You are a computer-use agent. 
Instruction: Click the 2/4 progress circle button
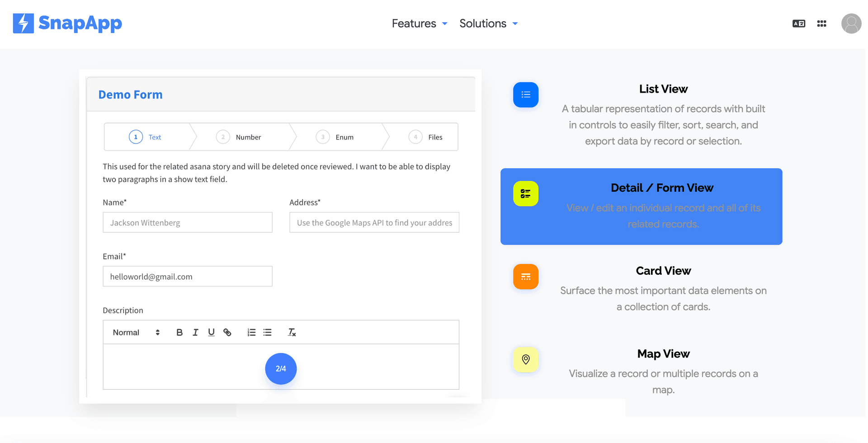[281, 369]
